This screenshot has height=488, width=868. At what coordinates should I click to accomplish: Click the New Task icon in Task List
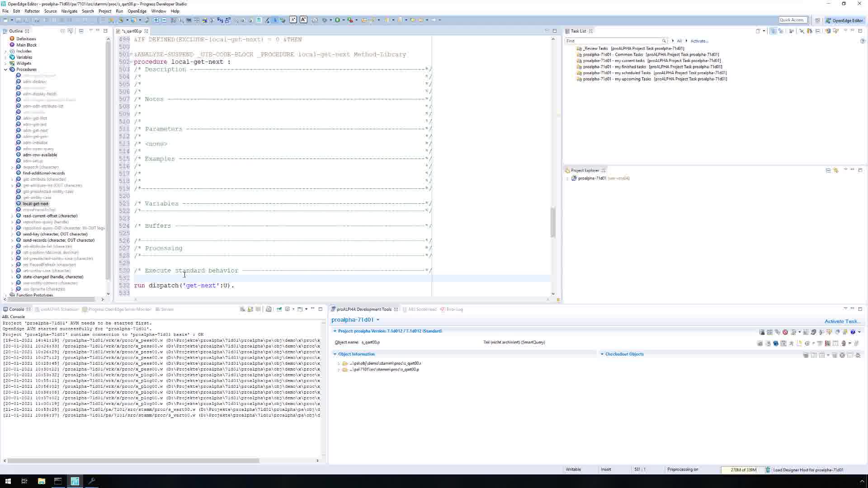point(758,31)
